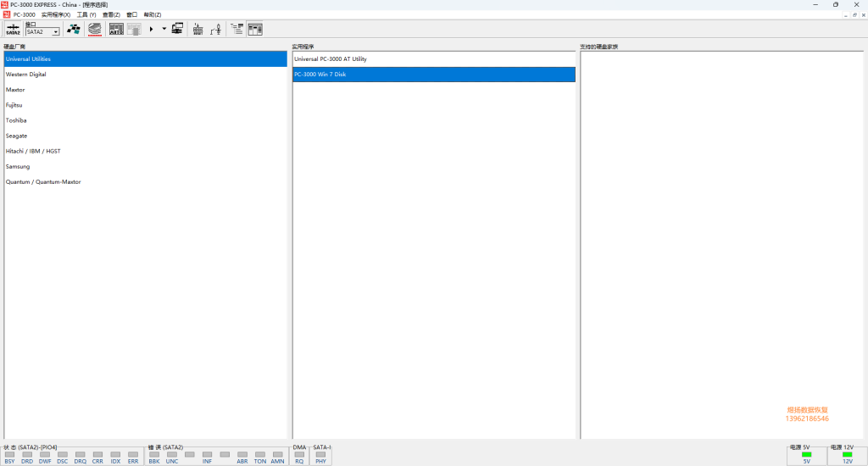
Task: Click the panel layout toolbar icon
Action: 255,30
